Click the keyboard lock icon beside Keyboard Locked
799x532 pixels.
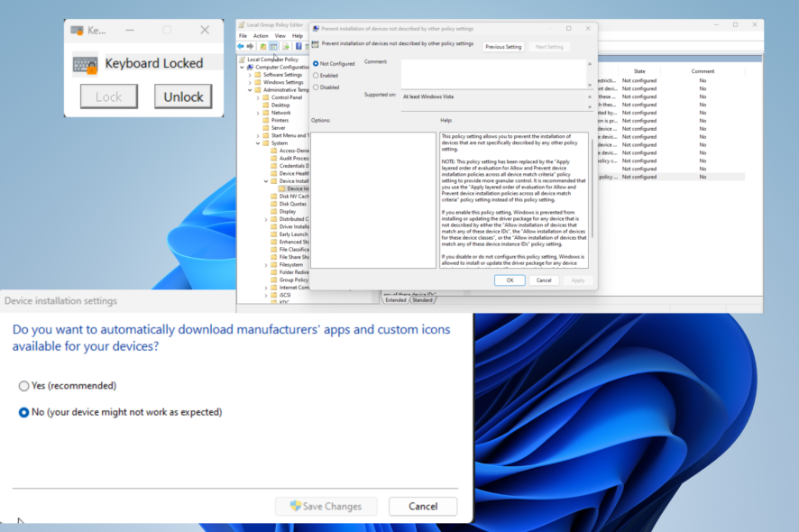coord(86,65)
